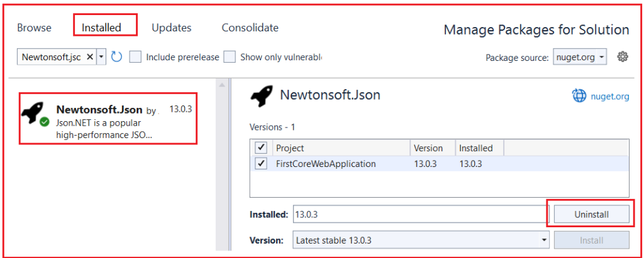Click the refresh icon beside search box
The width and height of the screenshot is (644, 258).
[x=116, y=57]
